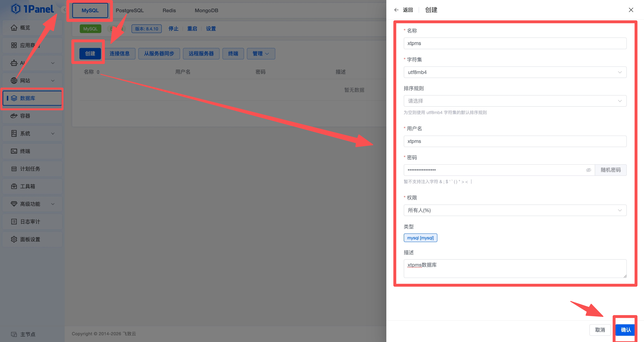Open the 工具箱 toolbox icon
Image resolution: width=644 pixels, height=342 pixels.
click(14, 186)
